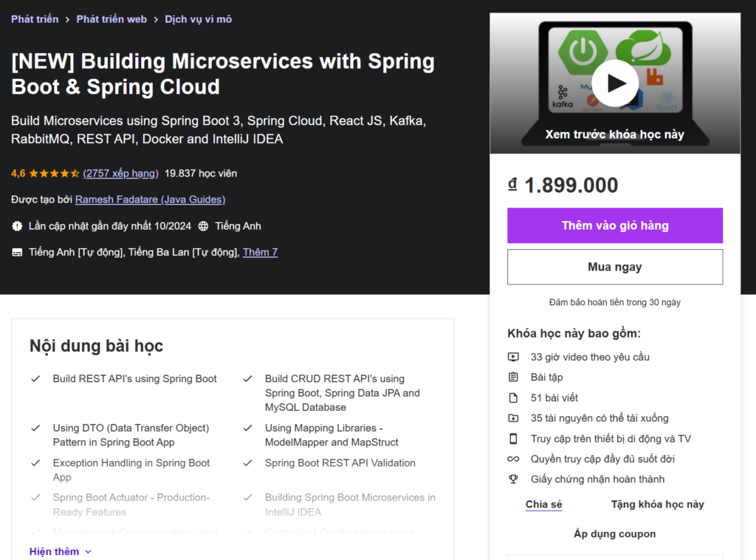Play the course preview video
Viewport: 756px width, 560px height.
pos(614,83)
